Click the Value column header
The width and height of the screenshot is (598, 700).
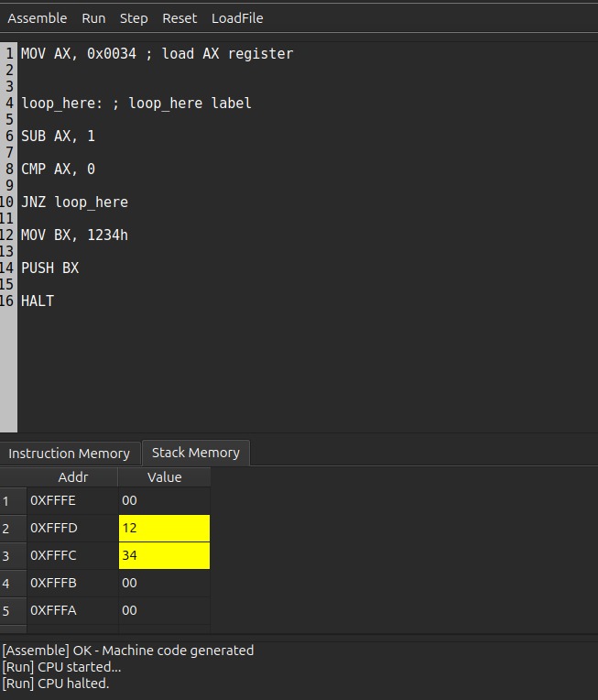164,477
